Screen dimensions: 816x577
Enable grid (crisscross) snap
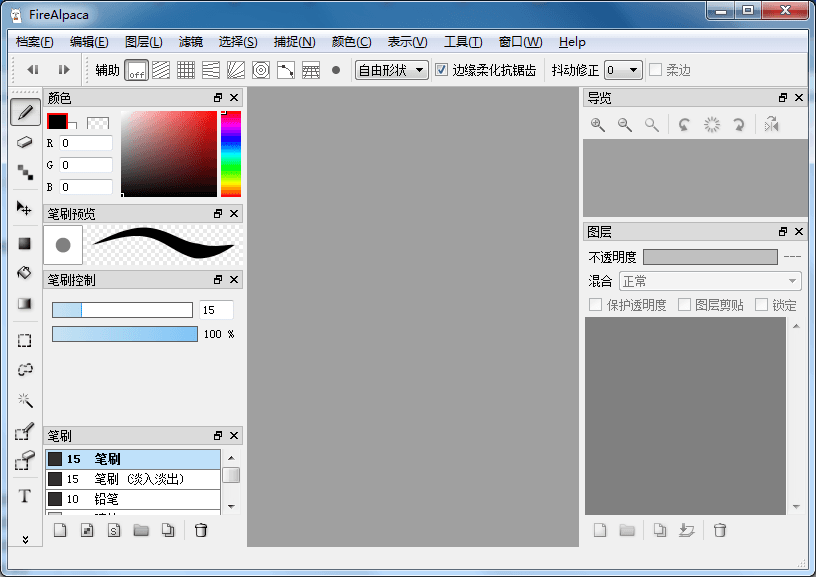click(186, 70)
